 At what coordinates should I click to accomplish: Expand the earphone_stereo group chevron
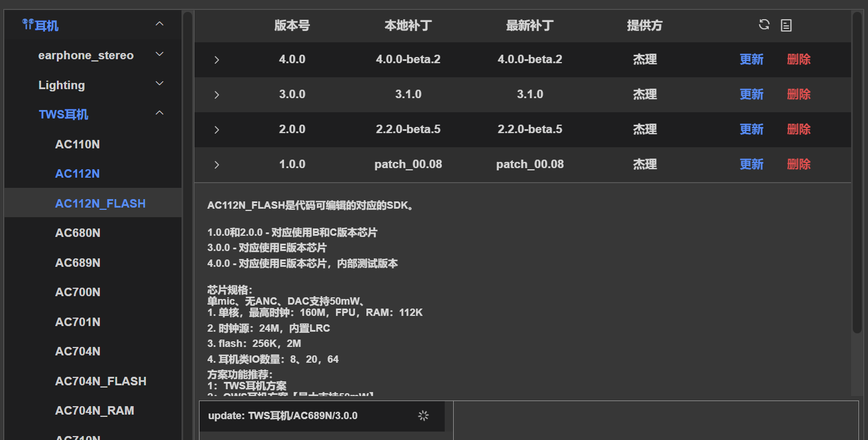pos(160,54)
